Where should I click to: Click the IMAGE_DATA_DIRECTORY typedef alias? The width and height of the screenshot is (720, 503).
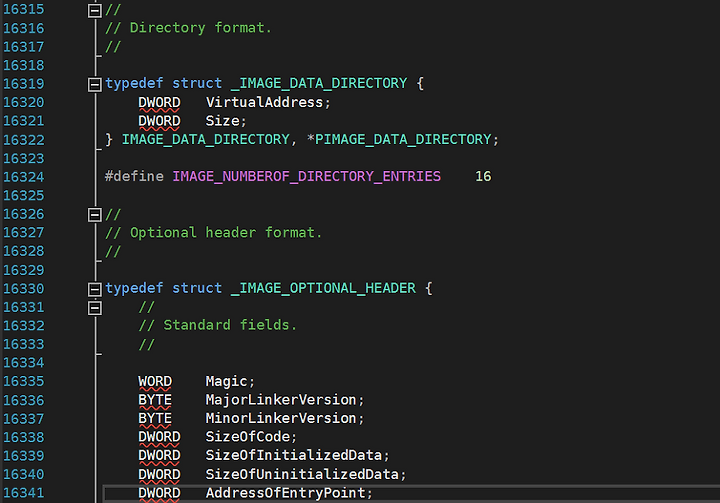[206, 139]
